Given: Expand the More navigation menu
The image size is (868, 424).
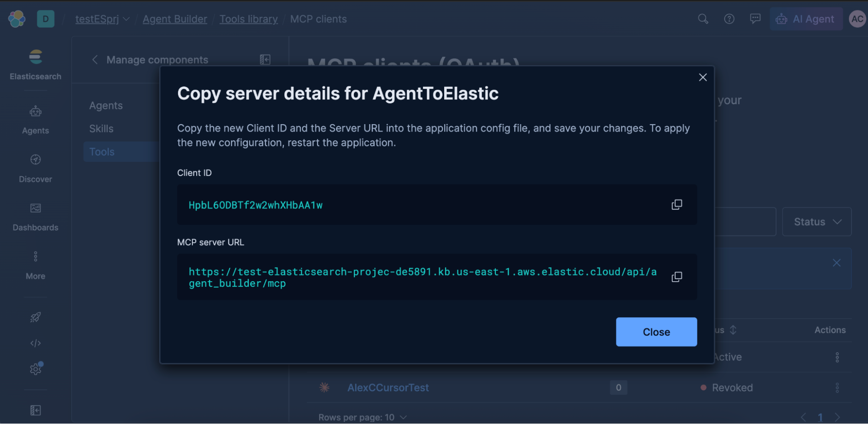Looking at the screenshot, I should (x=36, y=265).
